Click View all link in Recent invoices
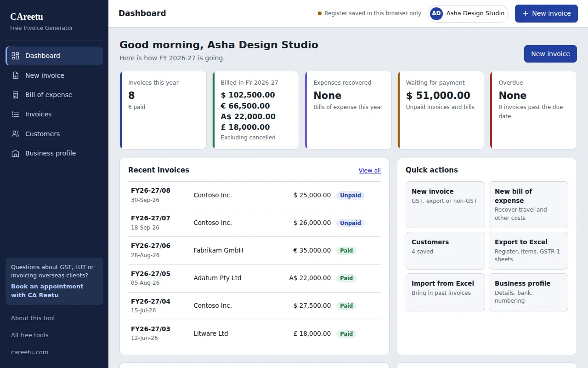The image size is (588, 368). 369,170
